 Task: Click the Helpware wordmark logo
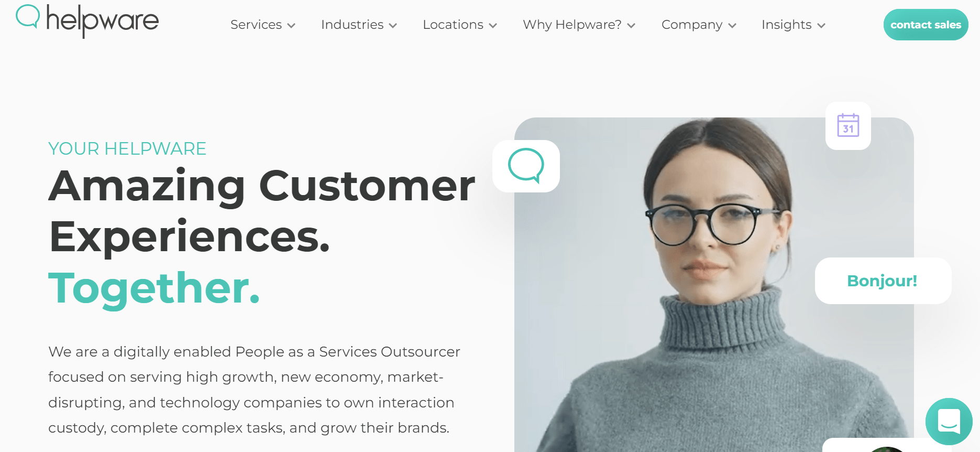pos(103,21)
